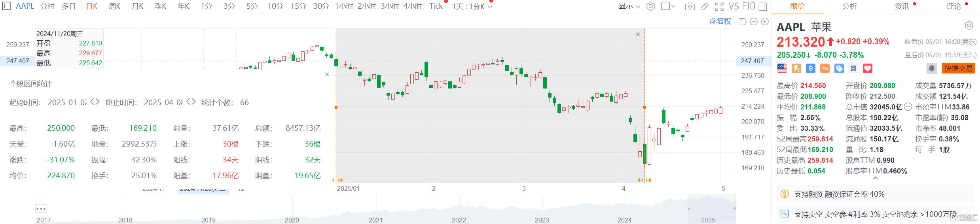Open the ellipsis button on timeline
Screen dimensions: 980x224
tap(41, 209)
